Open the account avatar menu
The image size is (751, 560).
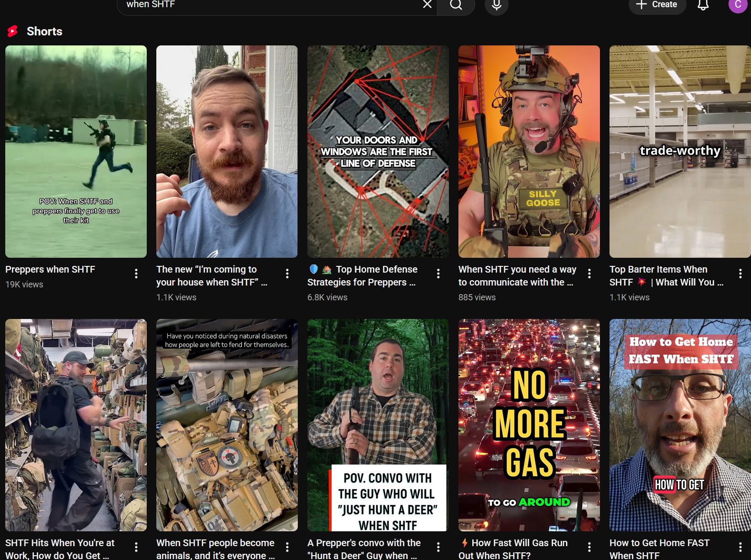(x=737, y=5)
